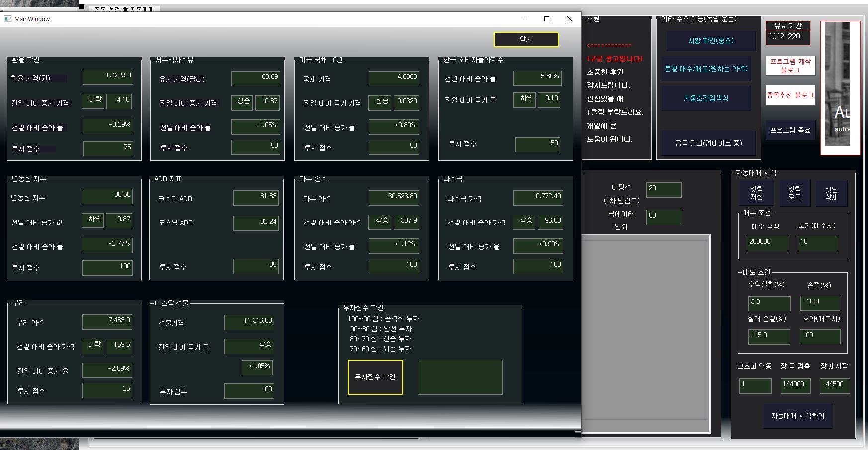Viewport: 868px width, 450px height.
Task: Click the '70~60 점 : 위험 투자' text
Action: click(x=380, y=349)
